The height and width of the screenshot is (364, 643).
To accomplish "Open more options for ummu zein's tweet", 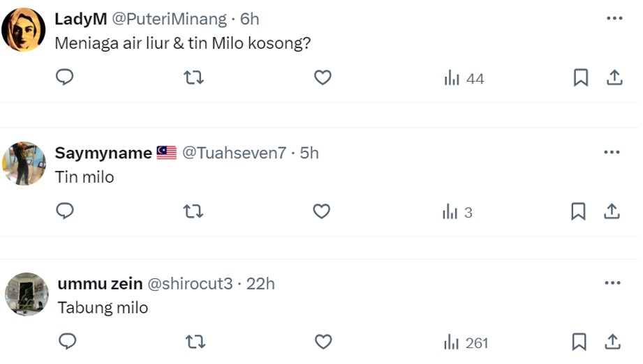I will [x=613, y=283].
